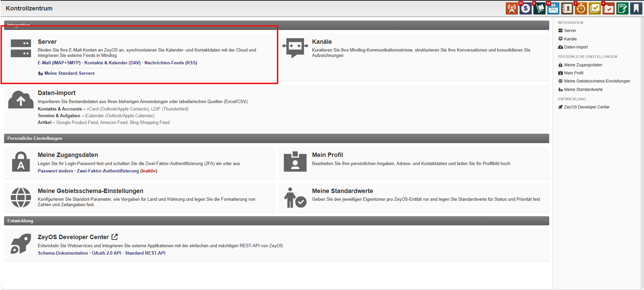The image size is (644, 290).
Task: Click the large Kanäle robot chat icon
Action: [x=295, y=48]
